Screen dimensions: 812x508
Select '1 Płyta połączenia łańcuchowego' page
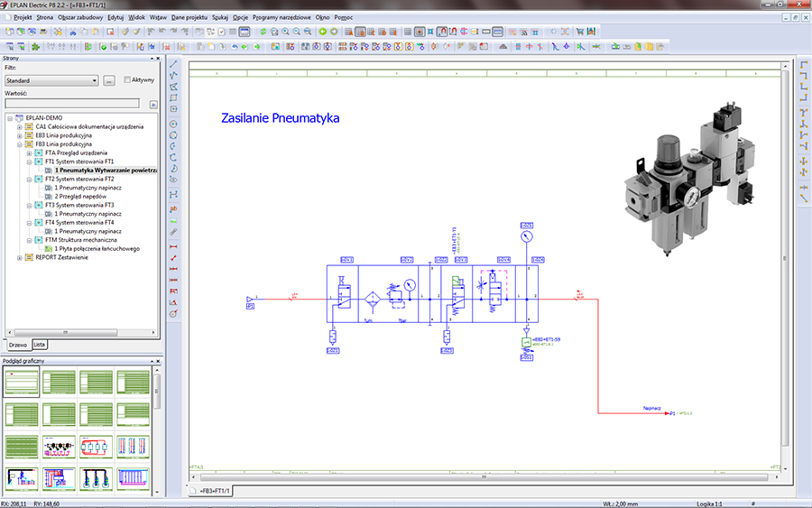tap(97, 249)
